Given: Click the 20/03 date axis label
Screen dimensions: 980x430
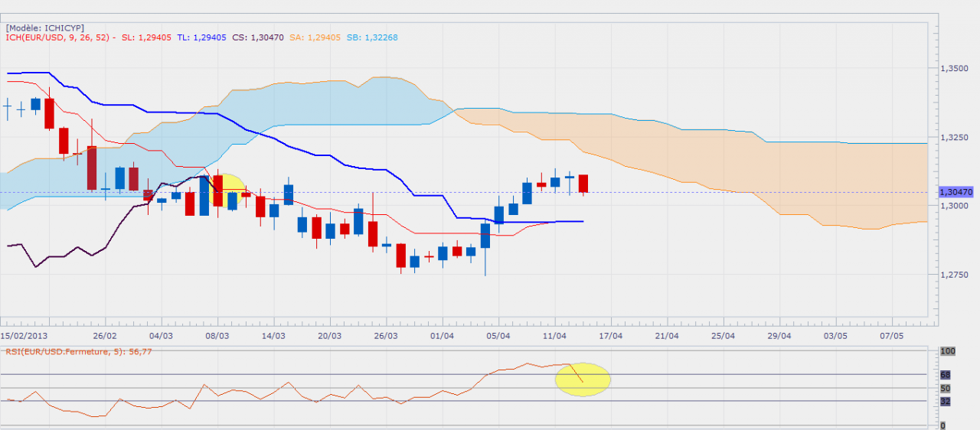Looking at the screenshot, I should pos(329,336).
